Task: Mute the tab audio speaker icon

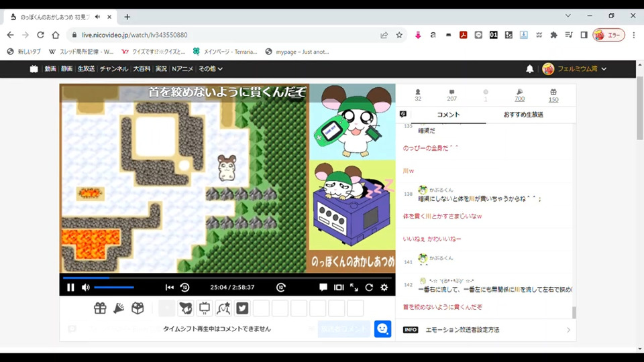Action: (97, 17)
